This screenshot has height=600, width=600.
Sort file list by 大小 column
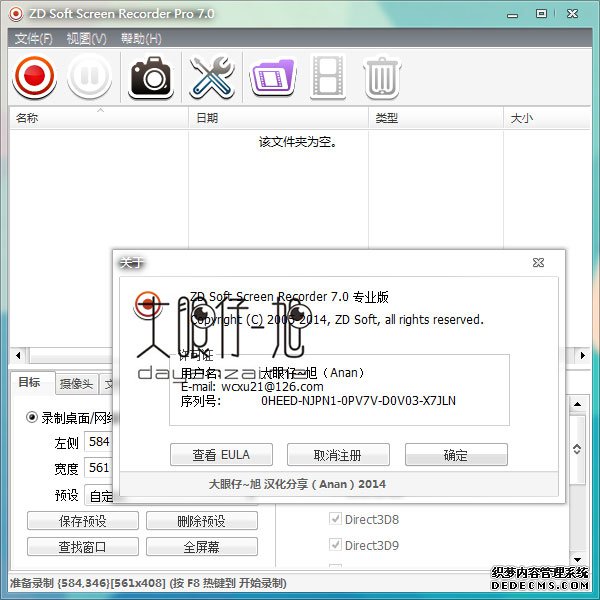pyautogui.click(x=546, y=118)
